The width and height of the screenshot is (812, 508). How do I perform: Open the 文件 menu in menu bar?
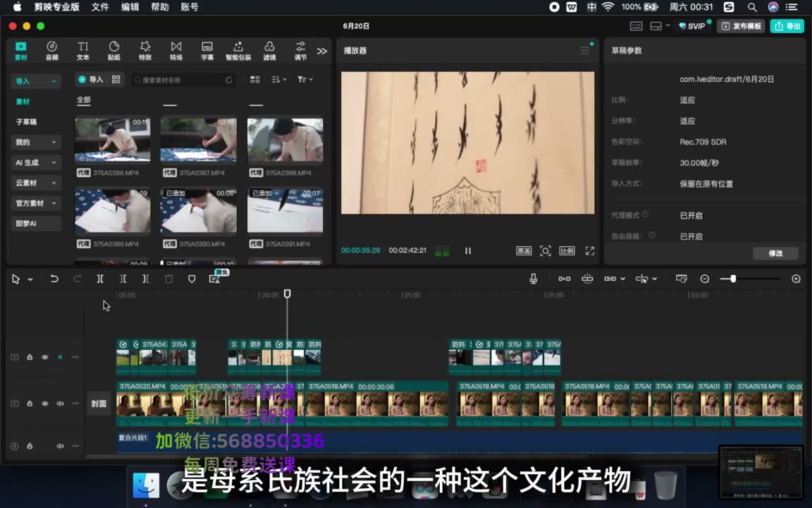[x=100, y=7]
